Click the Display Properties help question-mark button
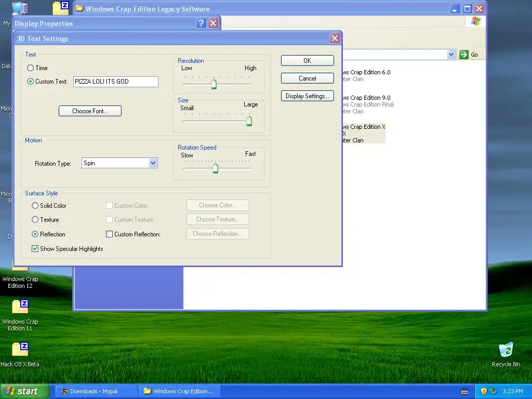Screen dimensions: 532x399 [x=201, y=23]
